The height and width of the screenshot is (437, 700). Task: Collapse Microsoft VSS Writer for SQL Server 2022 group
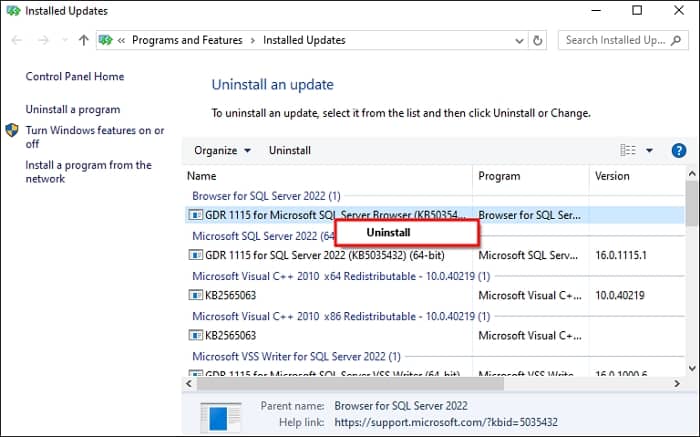[296, 357]
